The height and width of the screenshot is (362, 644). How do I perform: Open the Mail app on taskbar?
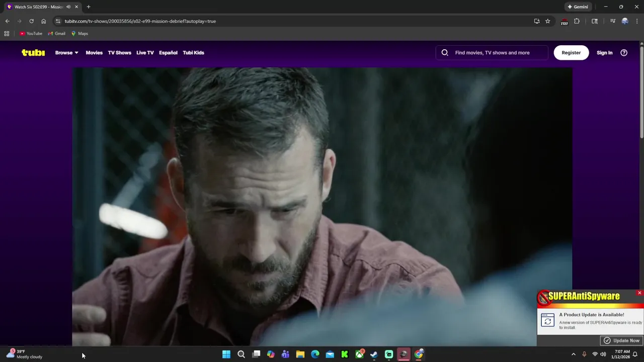coord(330,354)
